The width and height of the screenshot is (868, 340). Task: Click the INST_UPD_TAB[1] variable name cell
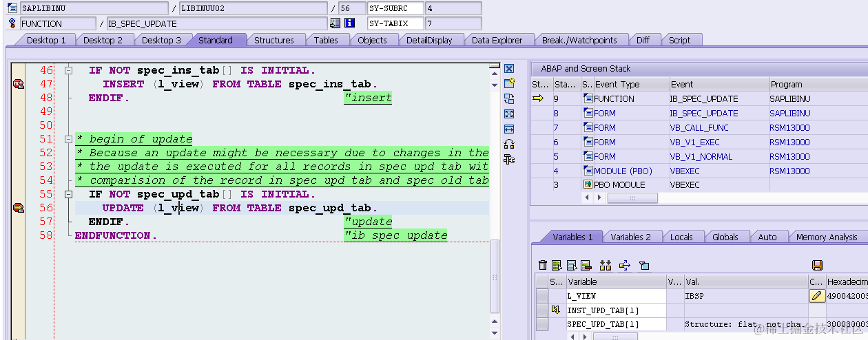coord(615,310)
